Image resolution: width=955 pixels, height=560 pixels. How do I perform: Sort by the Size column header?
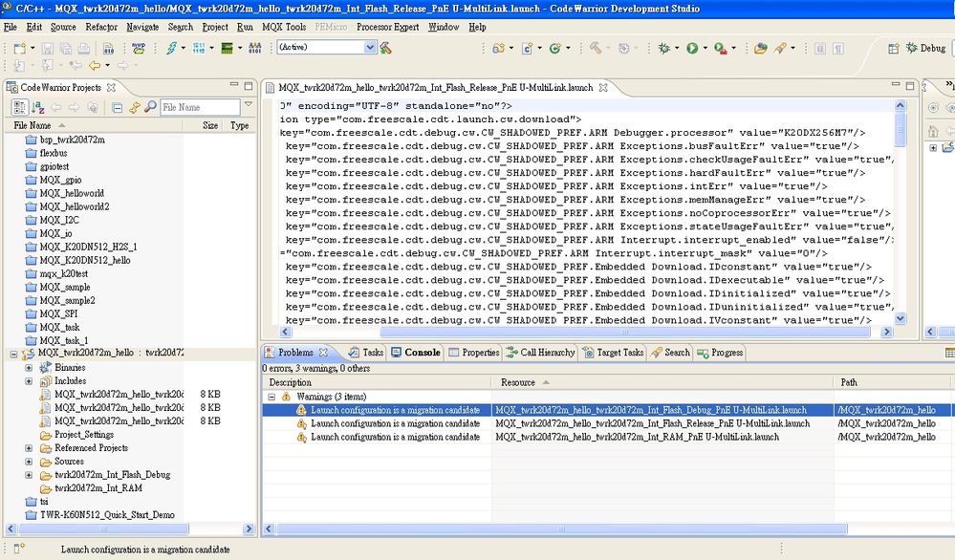click(210, 125)
